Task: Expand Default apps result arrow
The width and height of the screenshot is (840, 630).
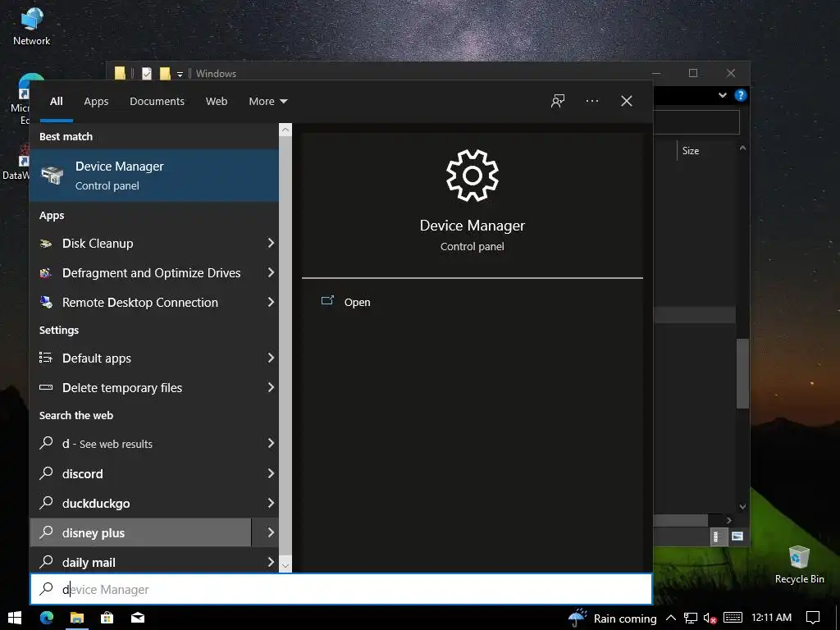Action: pos(271,358)
